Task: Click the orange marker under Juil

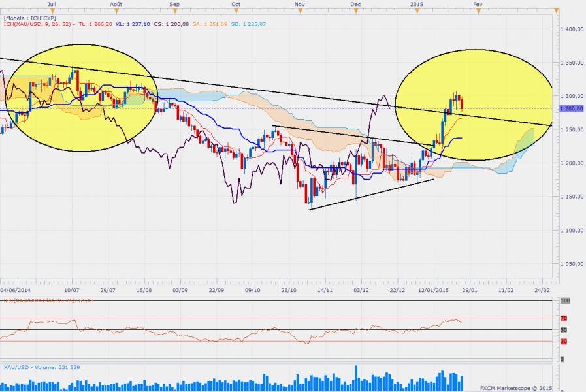Action: tap(52, 12)
